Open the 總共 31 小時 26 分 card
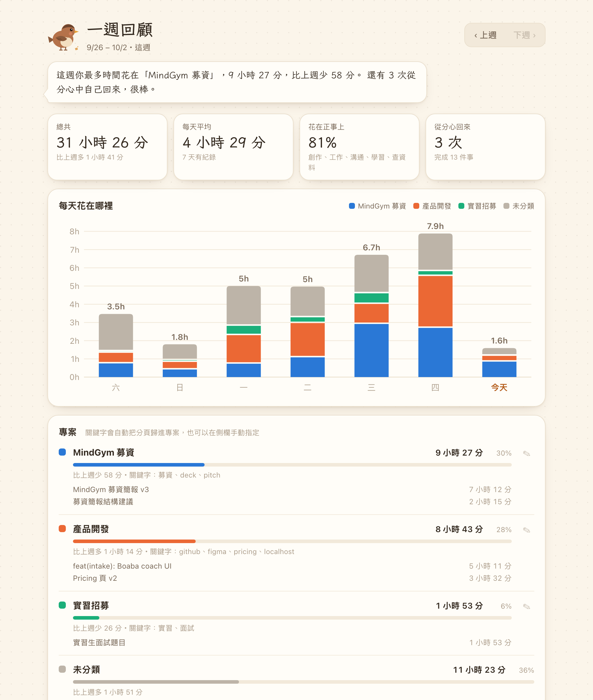 (x=108, y=147)
